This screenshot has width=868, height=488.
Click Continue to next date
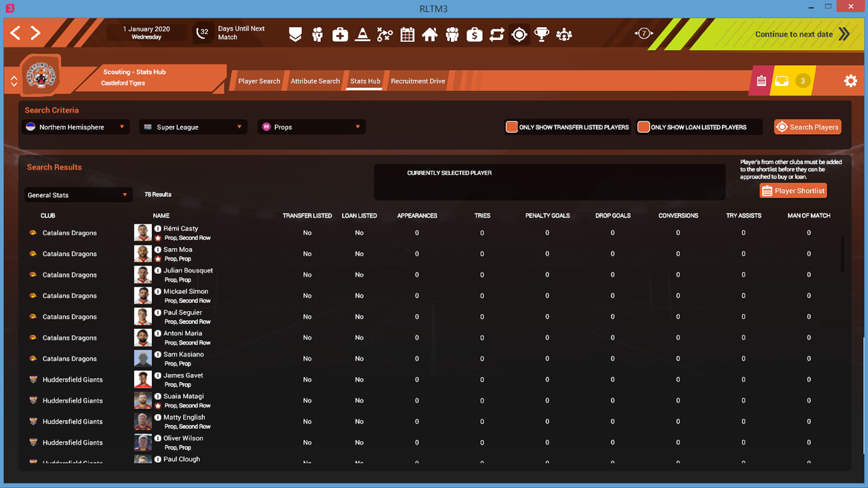pos(802,34)
